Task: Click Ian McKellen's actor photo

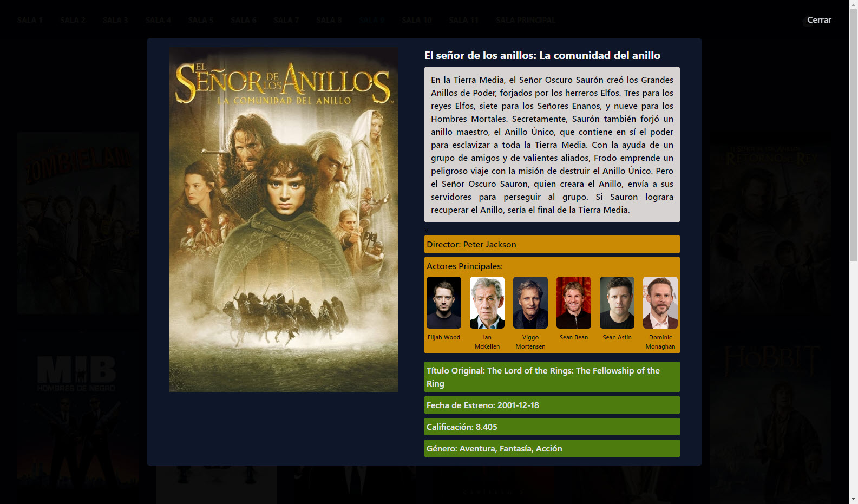Action: click(x=487, y=303)
